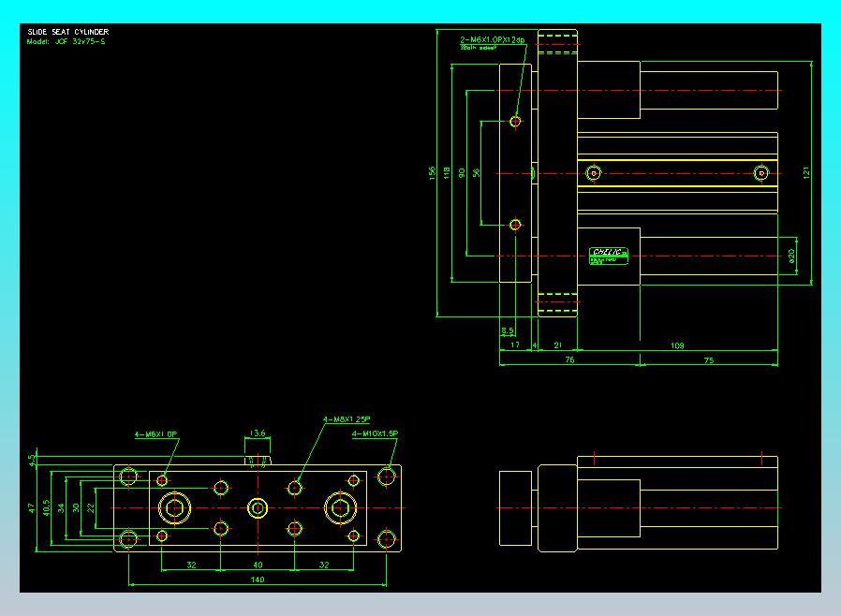Click the 75 stroke dimension text

tap(709, 360)
